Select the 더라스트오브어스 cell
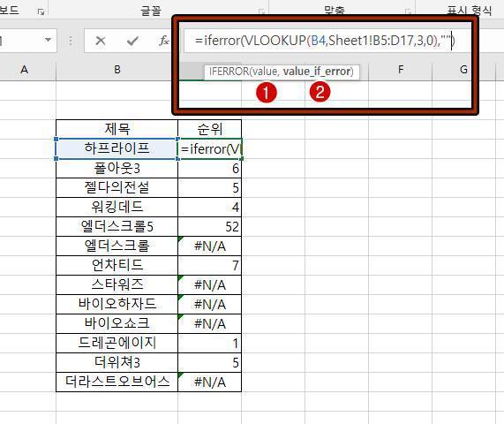 click(x=117, y=382)
